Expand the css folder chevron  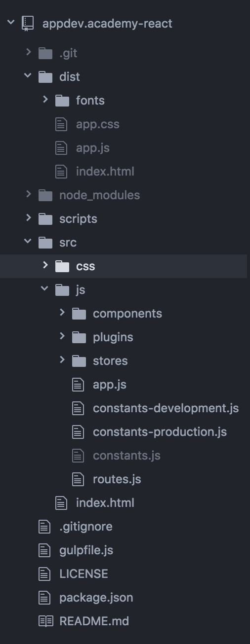pyautogui.click(x=45, y=265)
